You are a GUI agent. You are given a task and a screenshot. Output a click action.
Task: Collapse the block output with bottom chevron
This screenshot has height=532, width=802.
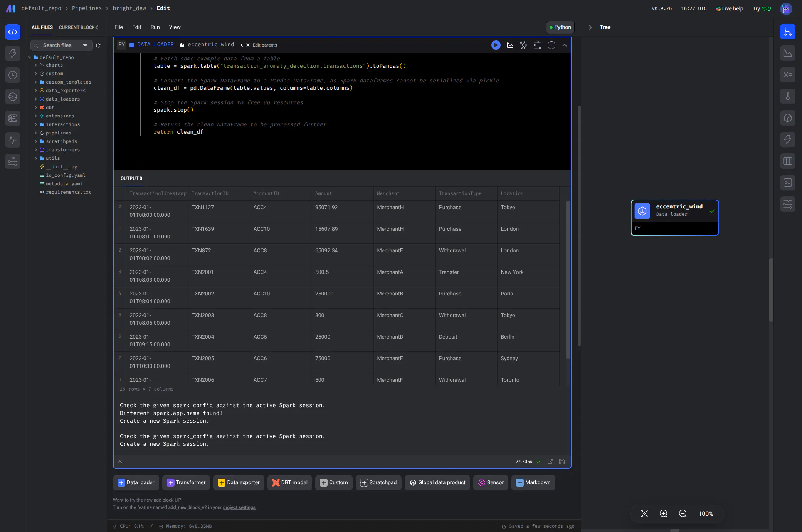coord(120,462)
